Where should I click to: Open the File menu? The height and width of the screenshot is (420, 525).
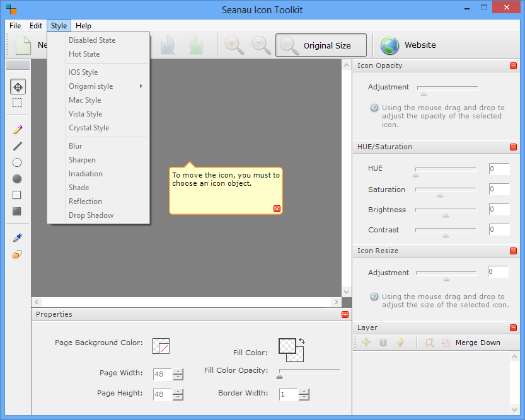tap(15, 26)
